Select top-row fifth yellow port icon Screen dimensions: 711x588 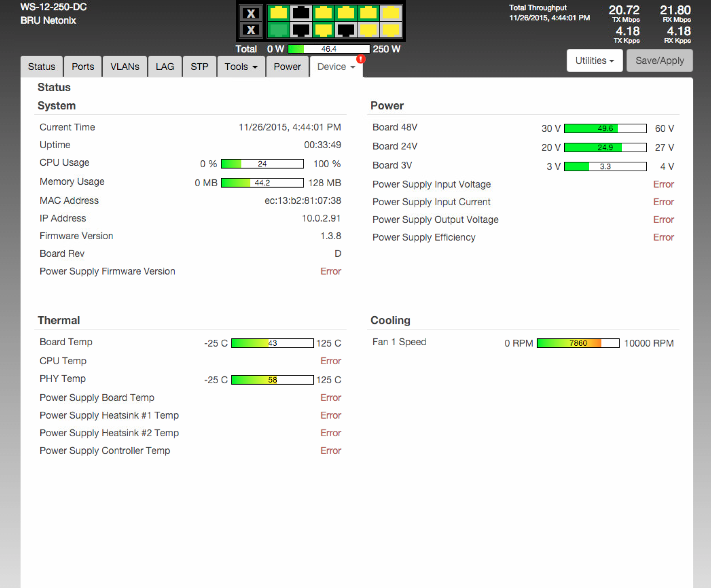pos(368,13)
